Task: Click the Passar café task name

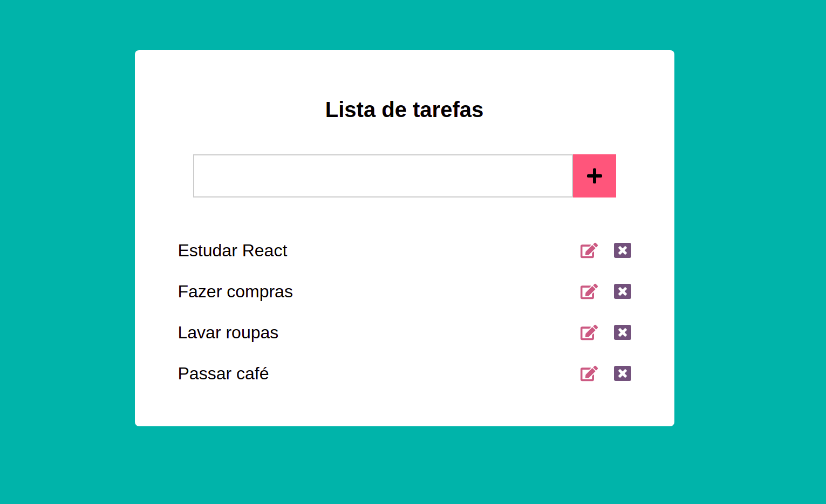Action: point(223,373)
